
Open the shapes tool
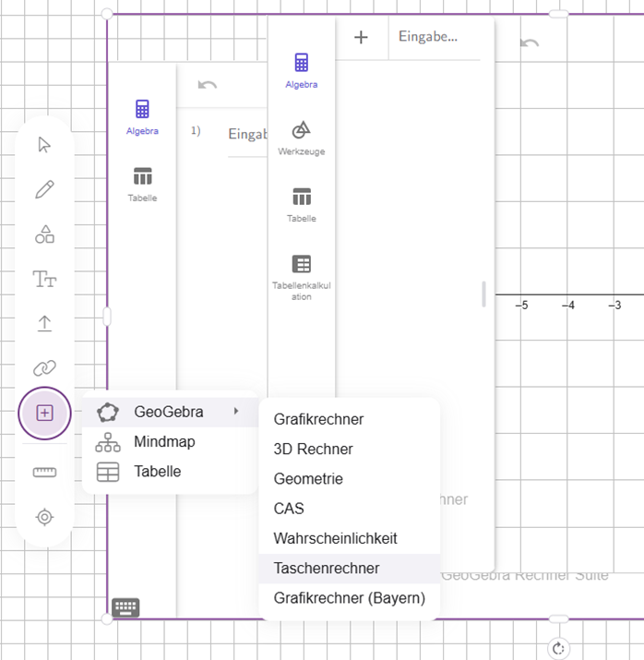(x=44, y=234)
